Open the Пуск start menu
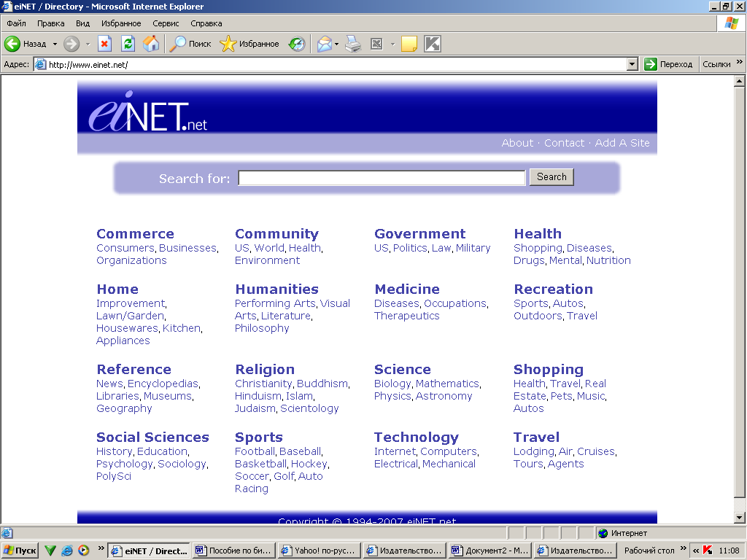Image resolution: width=747 pixels, height=560 pixels. [20, 551]
